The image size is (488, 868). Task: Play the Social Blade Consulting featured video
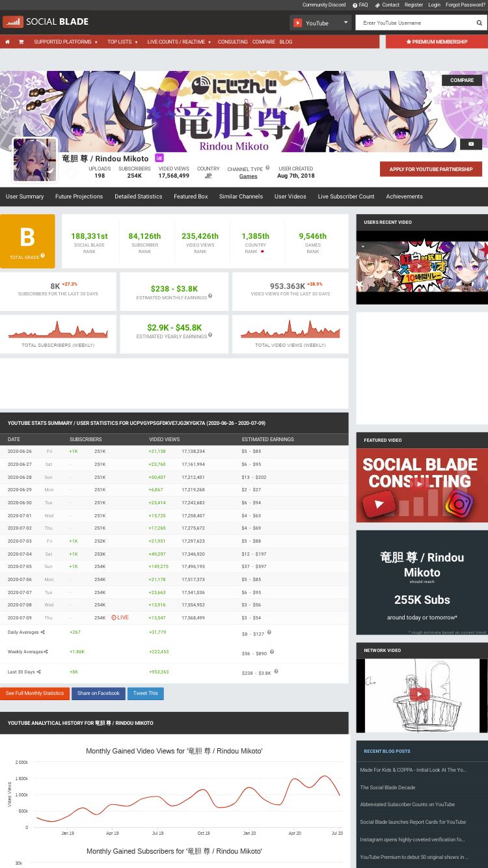coord(422,485)
